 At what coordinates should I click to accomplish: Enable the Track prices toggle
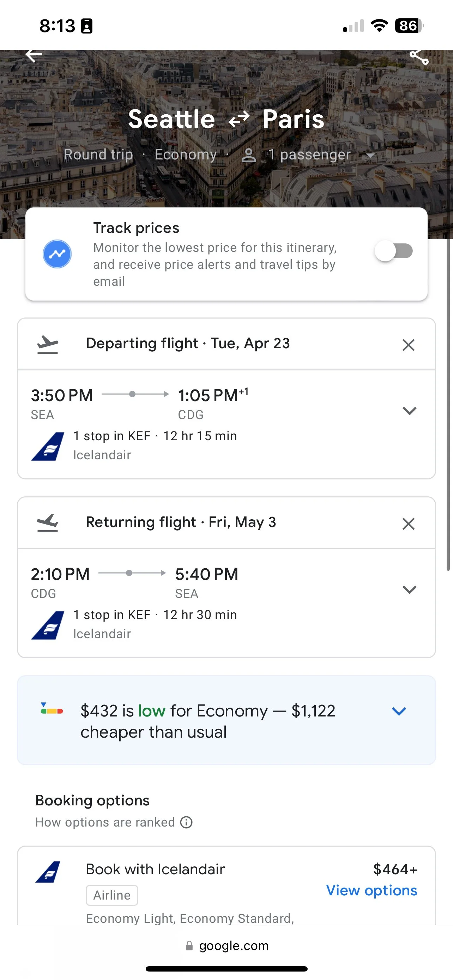[394, 251]
